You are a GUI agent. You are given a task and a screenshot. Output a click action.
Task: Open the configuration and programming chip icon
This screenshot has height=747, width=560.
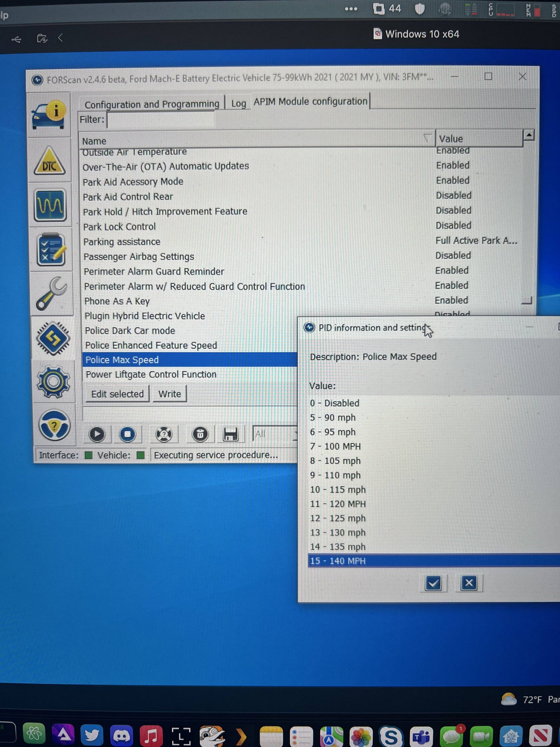point(53,338)
